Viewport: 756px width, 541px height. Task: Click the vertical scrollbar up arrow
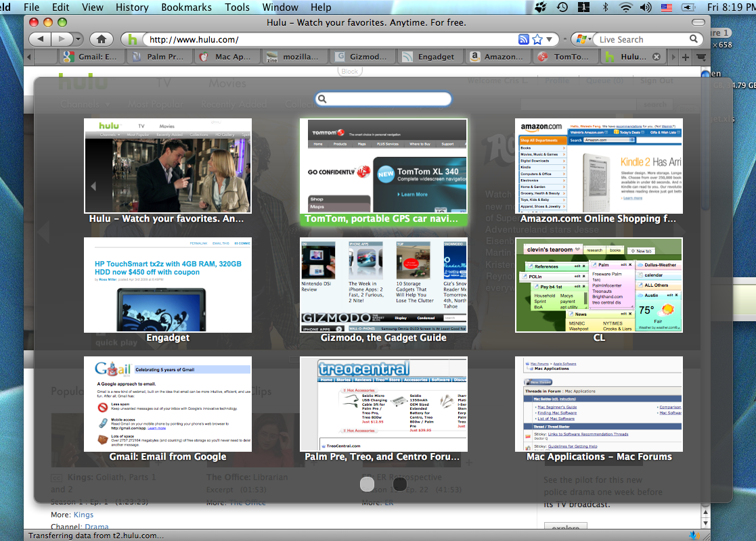pos(705,513)
